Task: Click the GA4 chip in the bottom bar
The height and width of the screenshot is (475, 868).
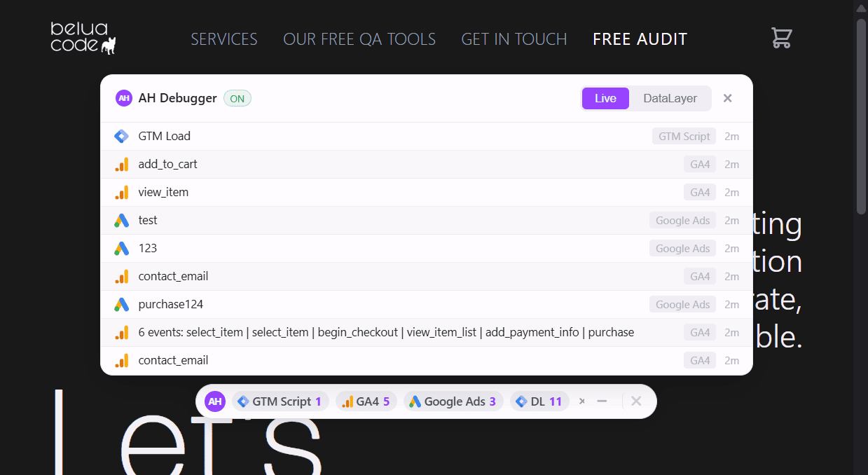Action: (366, 401)
